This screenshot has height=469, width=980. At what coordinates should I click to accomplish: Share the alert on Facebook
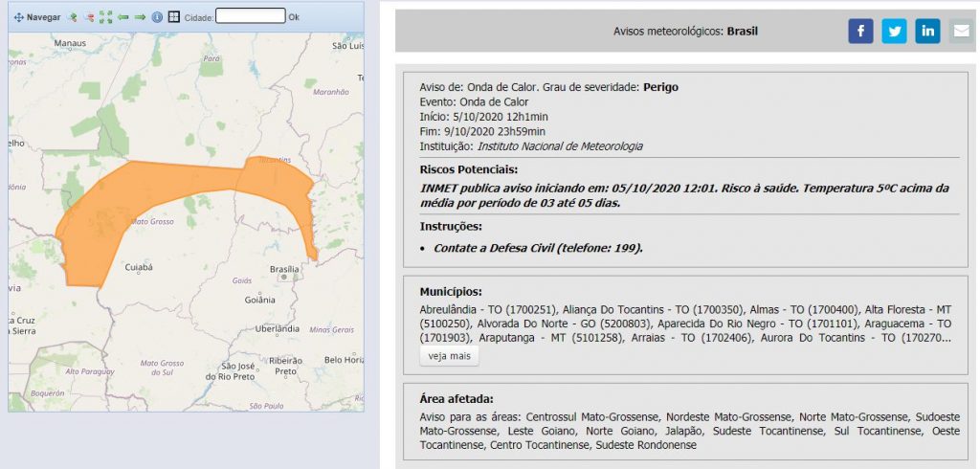click(x=860, y=32)
